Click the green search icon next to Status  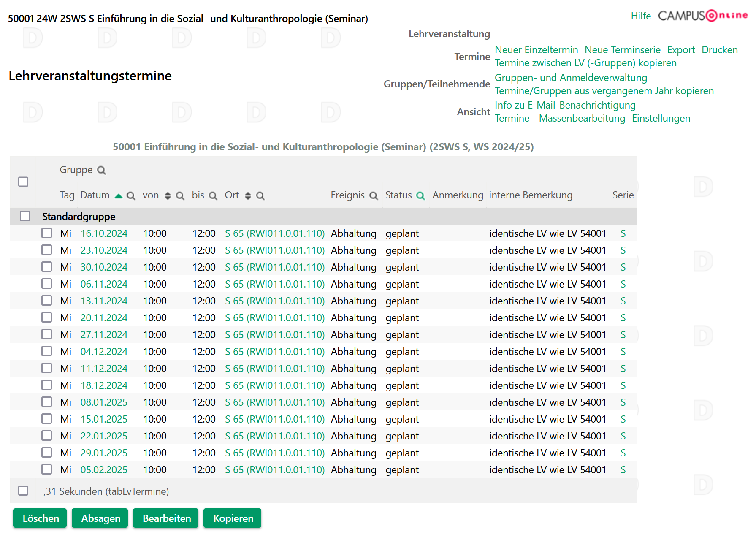tap(420, 196)
